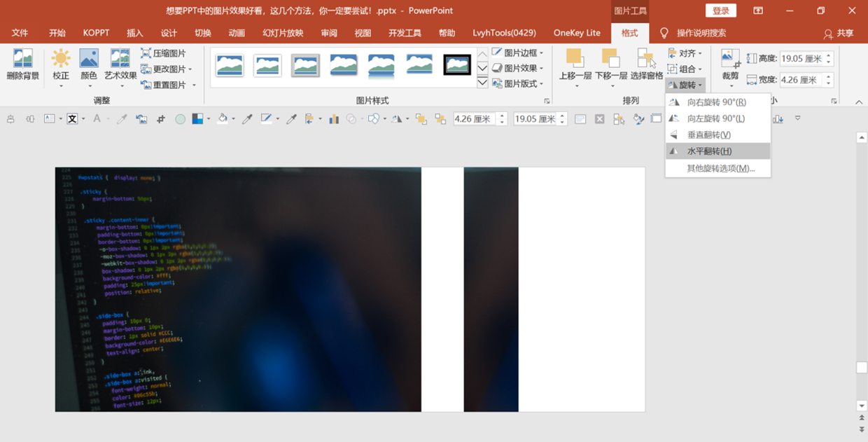Select 向右旋转 90°(R) option
Image resolution: width=868 pixels, height=442 pixels.
pos(717,102)
